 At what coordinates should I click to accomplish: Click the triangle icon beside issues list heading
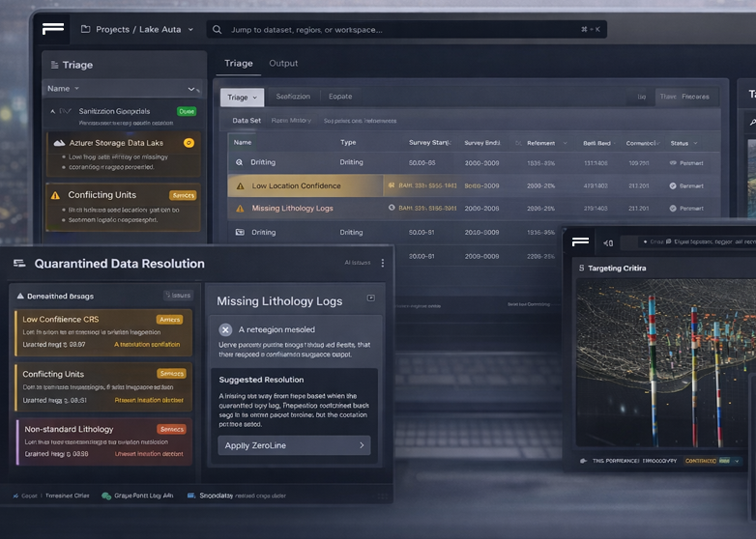[20, 296]
